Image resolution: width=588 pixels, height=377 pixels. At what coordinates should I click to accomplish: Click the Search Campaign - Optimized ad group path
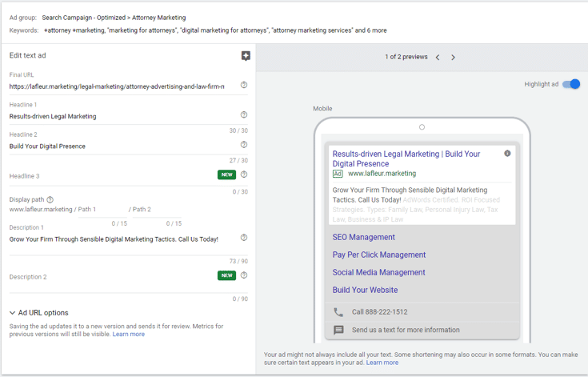[114, 18]
